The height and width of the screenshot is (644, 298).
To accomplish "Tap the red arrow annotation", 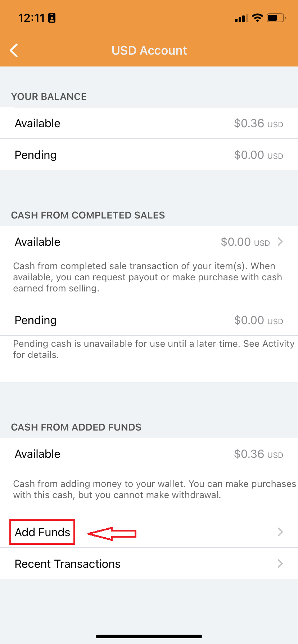I will pyautogui.click(x=112, y=534).
